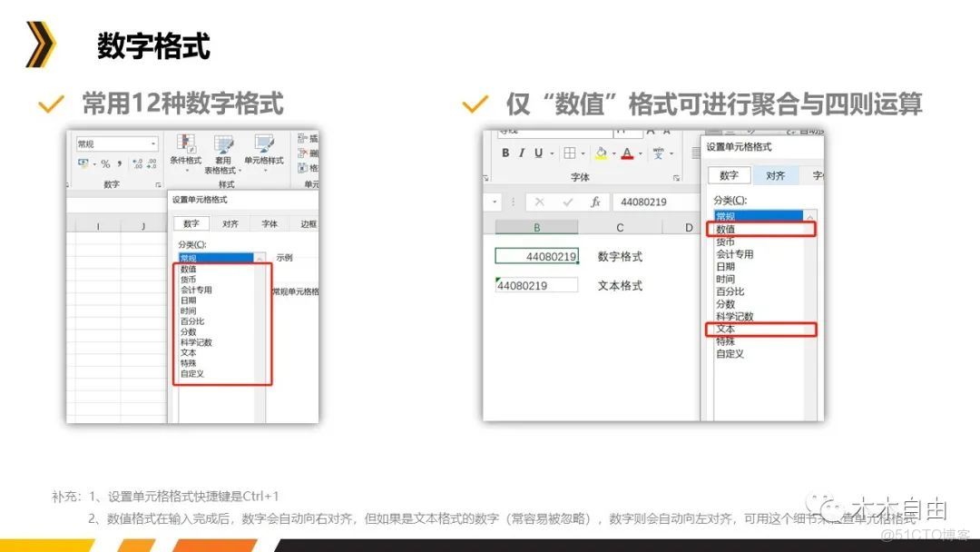The height and width of the screenshot is (552, 980).
Task: Click the yellow highlight color swatch
Action: (600, 157)
